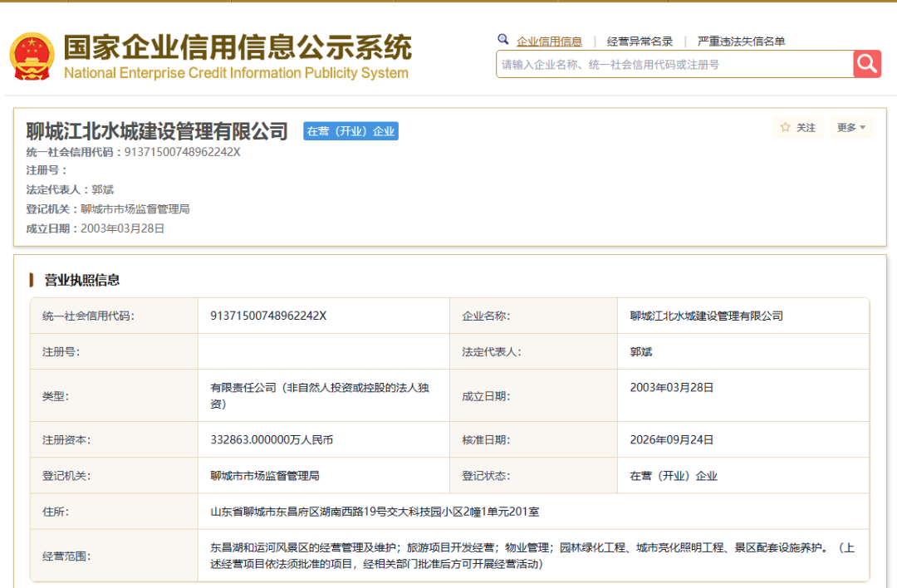Click the table credit code value 91371500748962242X

(x=268, y=316)
